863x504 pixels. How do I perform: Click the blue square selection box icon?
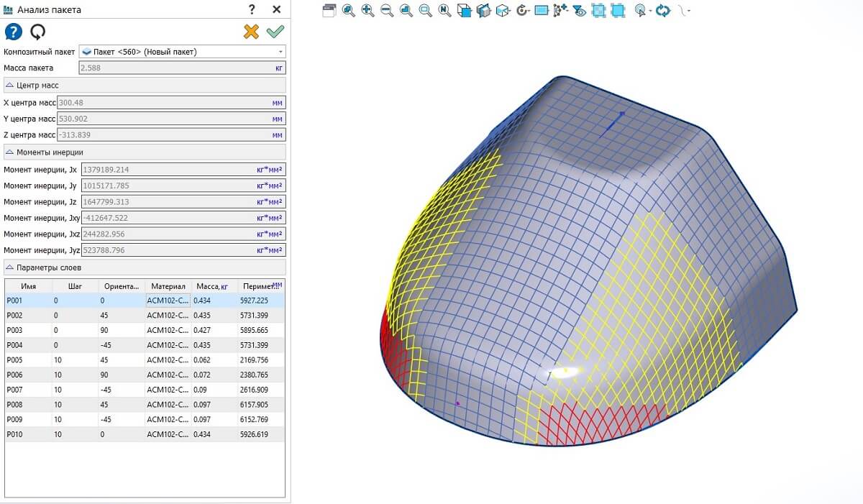[618, 10]
